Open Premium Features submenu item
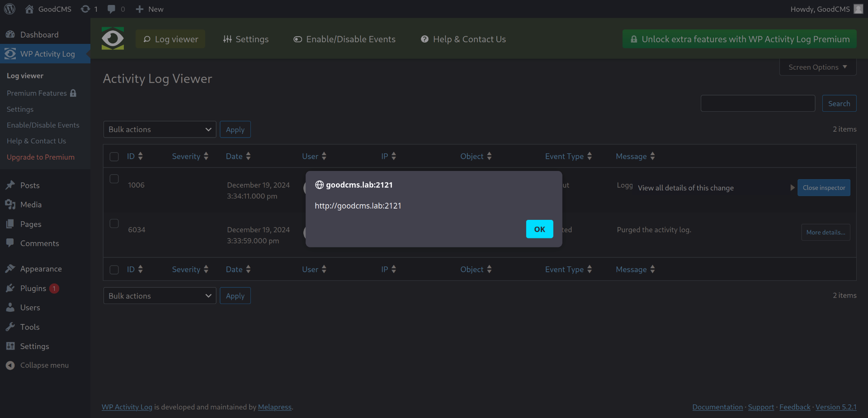868x418 pixels. tap(42, 93)
